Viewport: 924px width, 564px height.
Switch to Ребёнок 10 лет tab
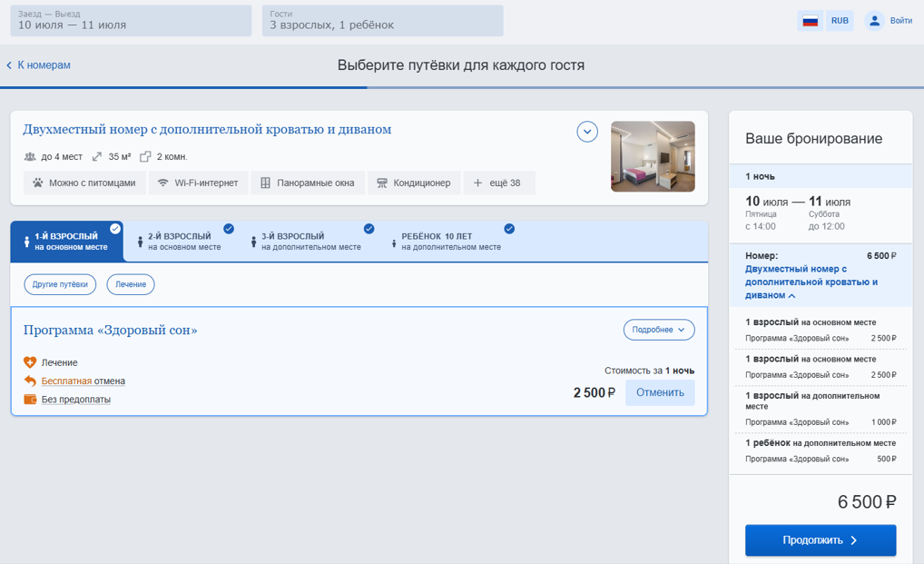coord(447,241)
